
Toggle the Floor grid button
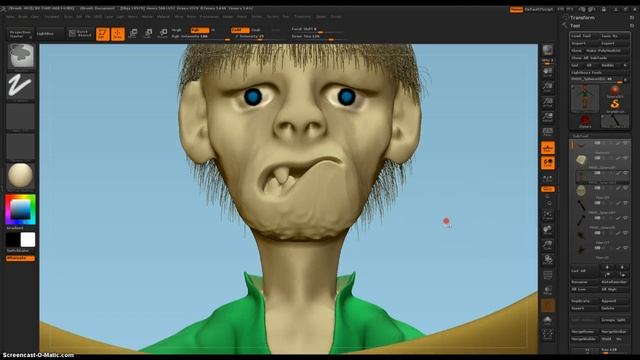pyautogui.click(x=548, y=148)
